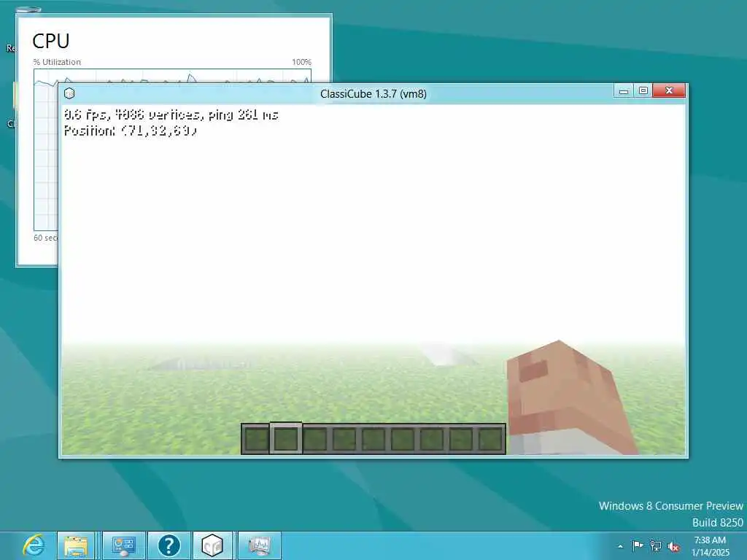
Task: Select the fifth hotbar slot in ClassiCube
Action: click(373, 438)
